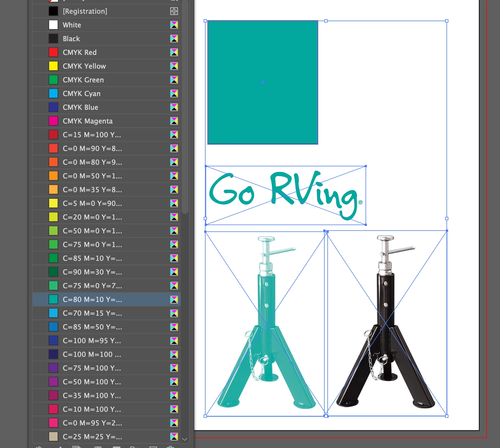Screen dimensions: 500x448
Task: Click process icon on C=85 M=10 row
Action: [174, 258]
